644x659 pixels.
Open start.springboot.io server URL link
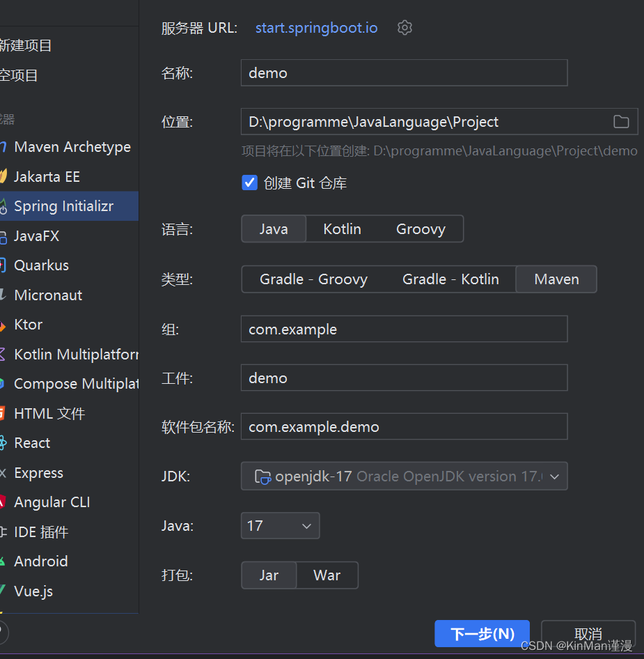click(316, 28)
